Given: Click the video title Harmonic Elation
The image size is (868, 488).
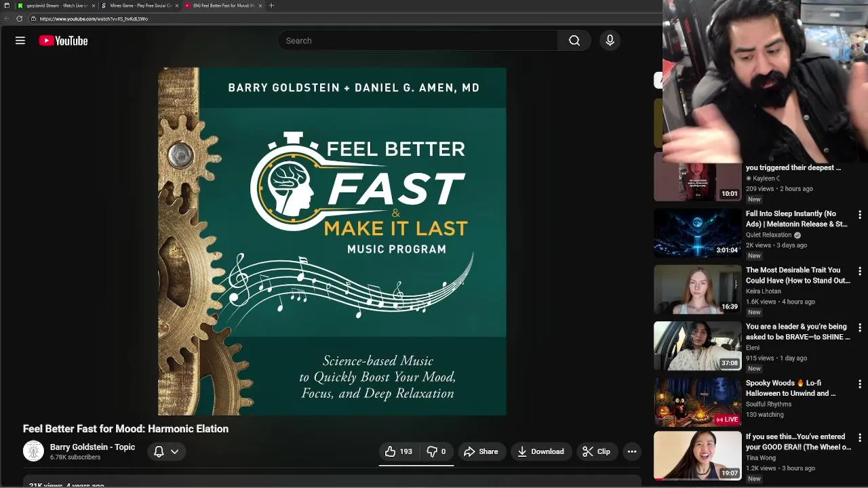Looking at the screenshot, I should (x=125, y=429).
